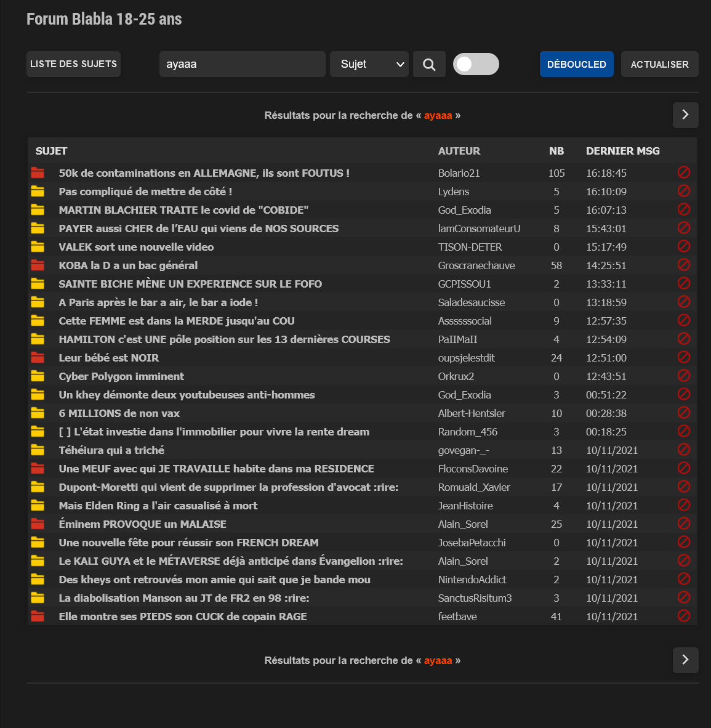Image resolution: width=711 pixels, height=728 pixels.
Task: Click the DERNIER MSG column header
Action: (623, 151)
